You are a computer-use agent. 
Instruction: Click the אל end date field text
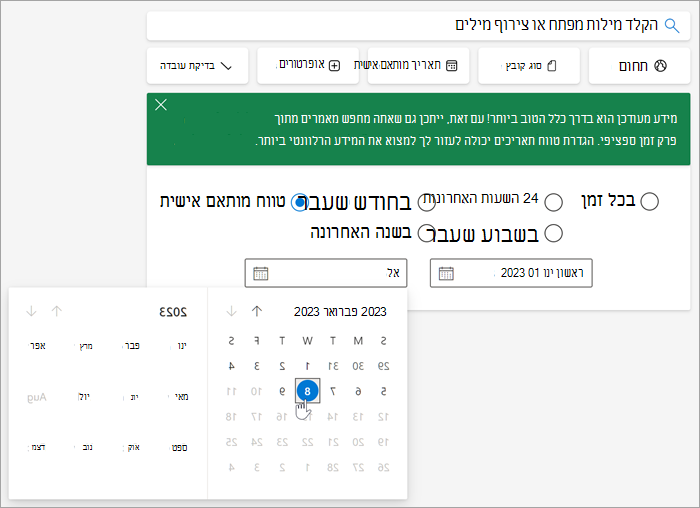point(393,273)
